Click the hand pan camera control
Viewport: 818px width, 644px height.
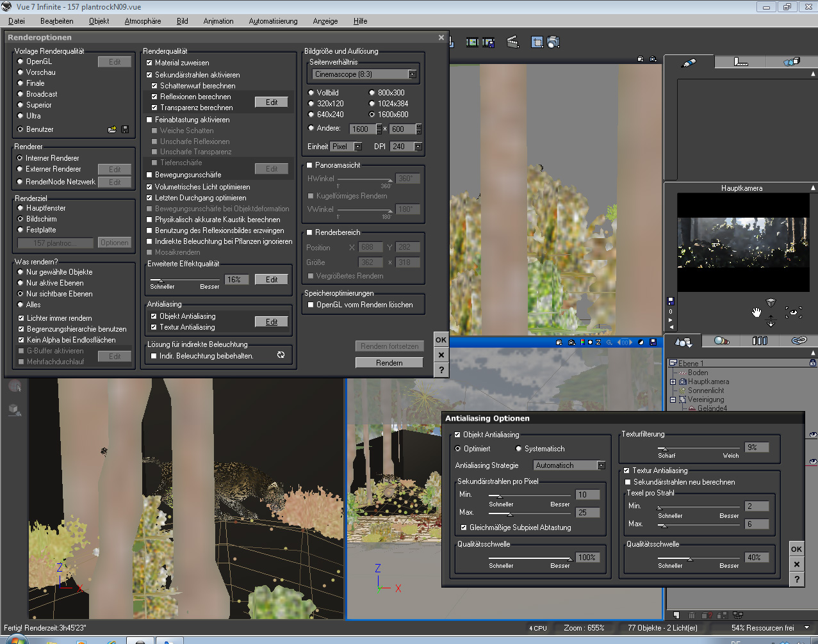[757, 313]
